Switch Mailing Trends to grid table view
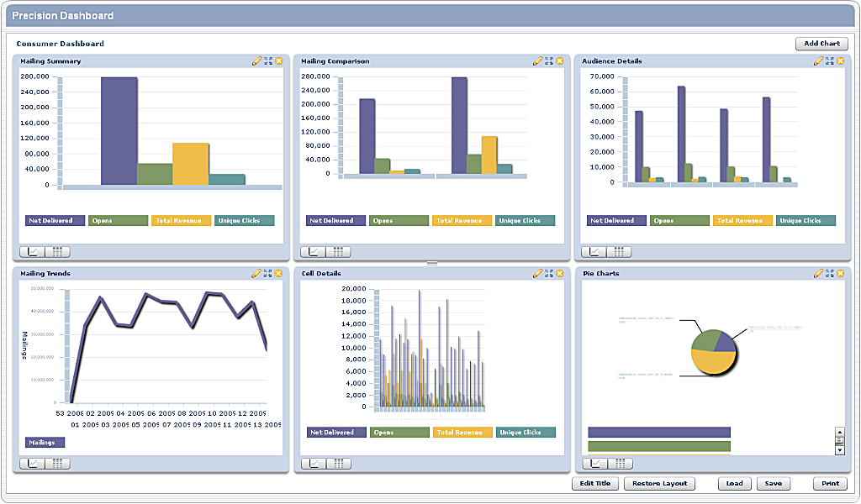Viewport: 861px width, 504px height. click(57, 464)
